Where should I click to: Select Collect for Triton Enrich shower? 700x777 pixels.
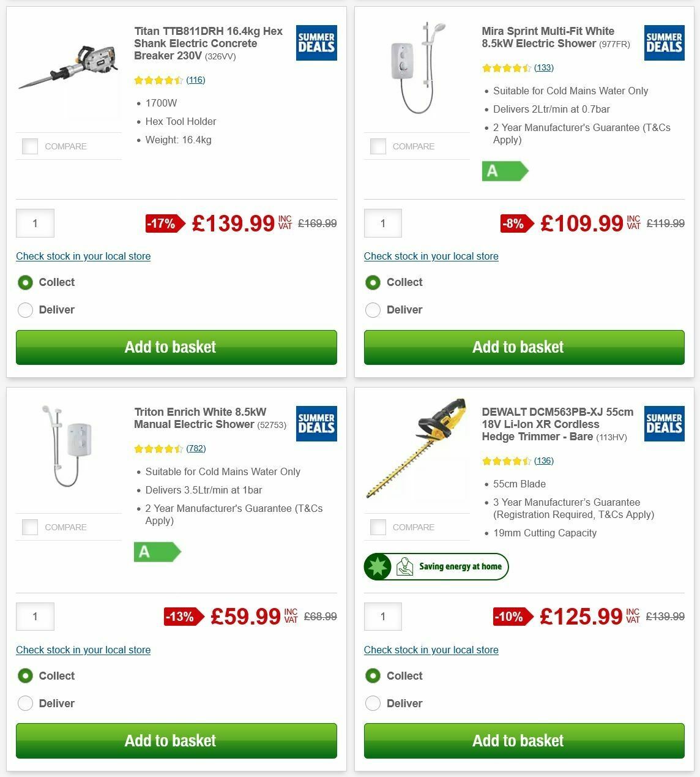point(25,675)
